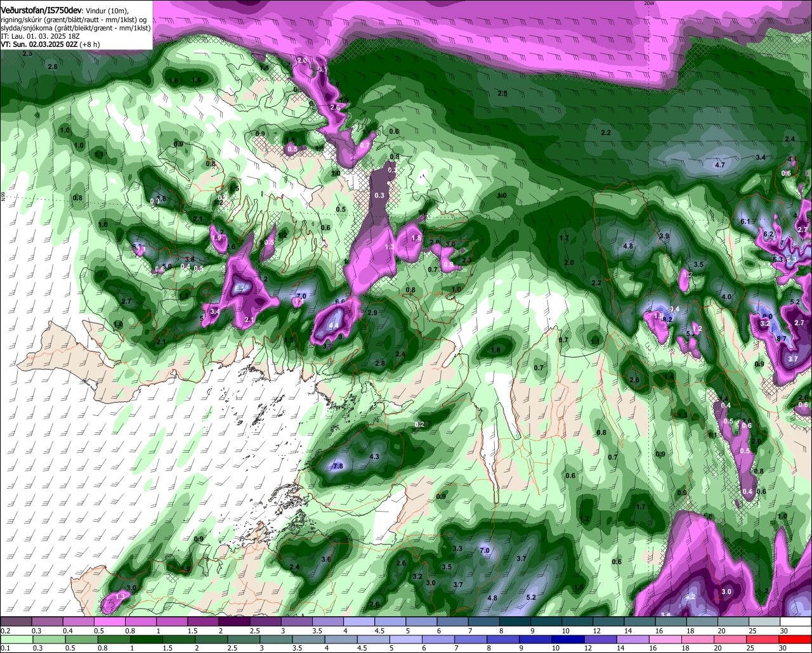Viewport: 812px width, 653px height.
Task: Click the '10' label on the lower legend
Action: point(556,649)
